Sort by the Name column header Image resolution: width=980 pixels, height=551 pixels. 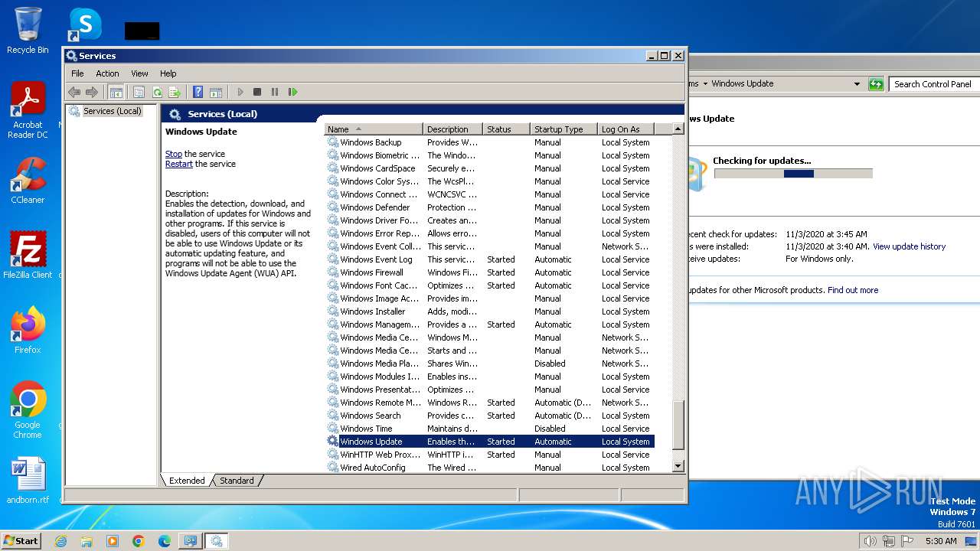[x=374, y=129]
